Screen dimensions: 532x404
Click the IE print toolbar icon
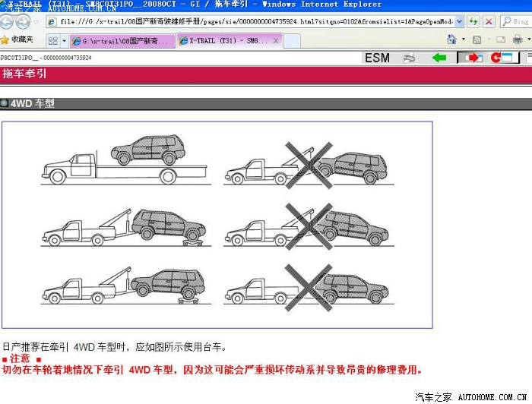pyautogui.click(x=518, y=39)
